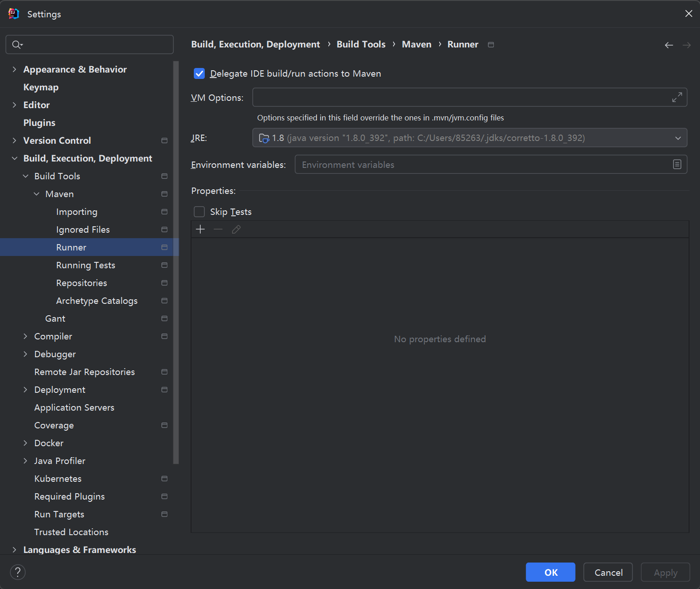Screen dimensions: 700x589
Task: Click the project icon beside Deployment
Action: (x=164, y=390)
